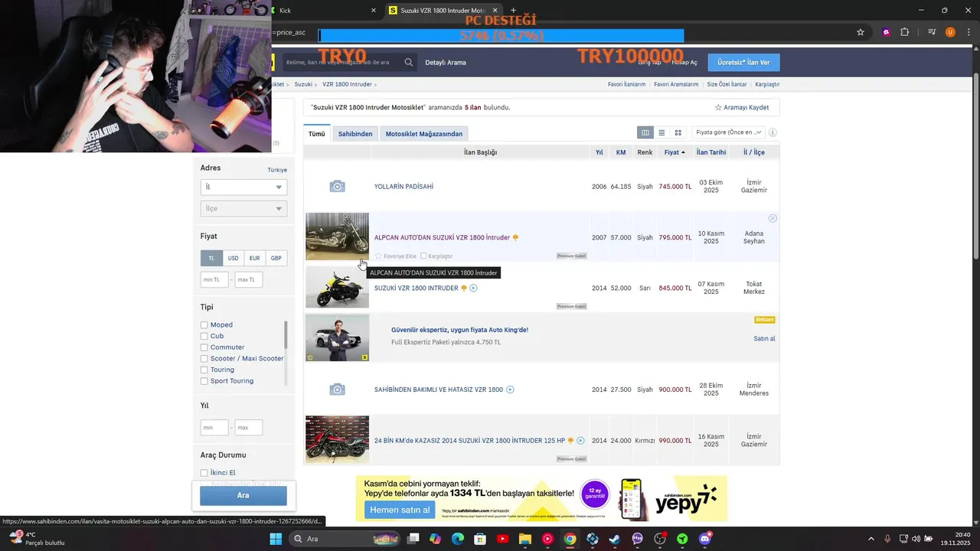Click the star icon in Aramayı Kaydet

(718, 107)
